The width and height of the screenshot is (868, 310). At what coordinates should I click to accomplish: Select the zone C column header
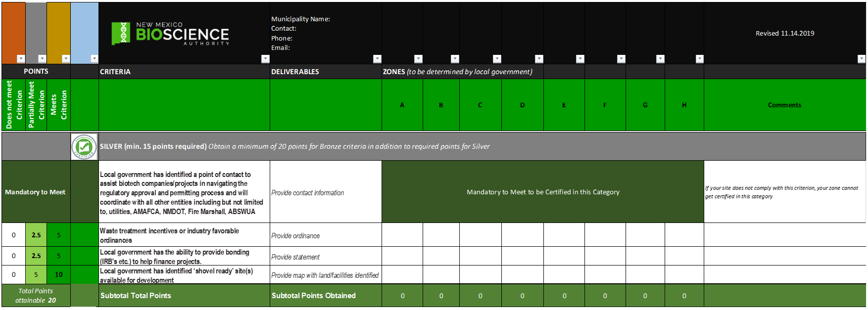point(480,105)
